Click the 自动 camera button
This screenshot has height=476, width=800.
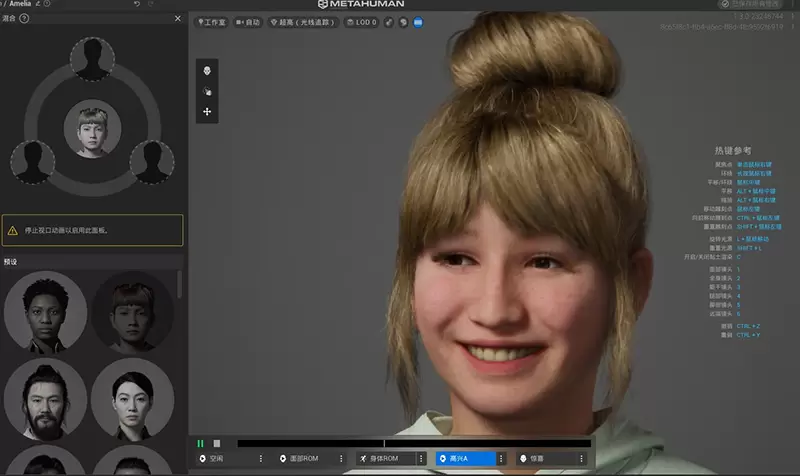point(248,21)
